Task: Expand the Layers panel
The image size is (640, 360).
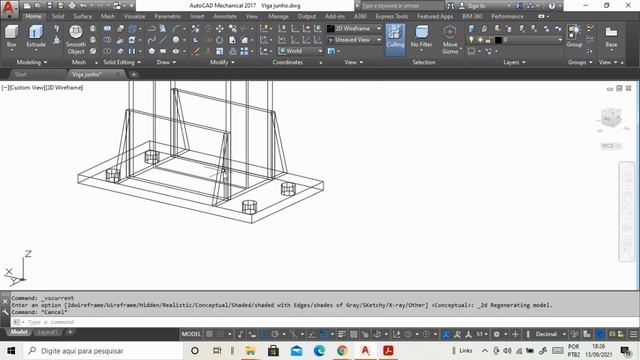Action: [514, 62]
